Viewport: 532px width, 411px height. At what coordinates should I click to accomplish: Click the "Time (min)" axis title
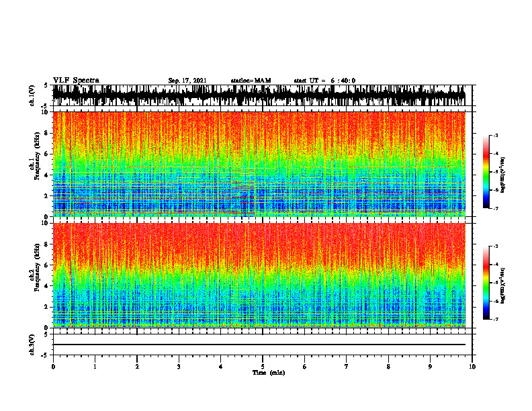click(269, 373)
